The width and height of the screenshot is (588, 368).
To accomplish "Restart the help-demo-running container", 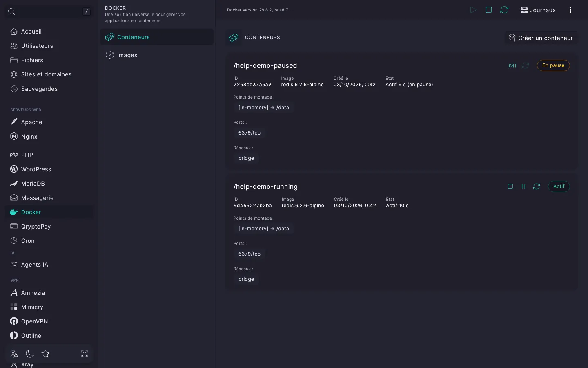I will (537, 186).
